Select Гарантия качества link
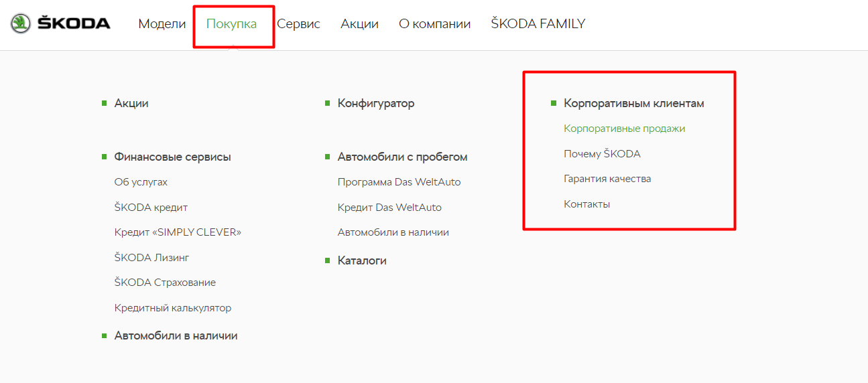868x383 pixels. click(x=608, y=179)
